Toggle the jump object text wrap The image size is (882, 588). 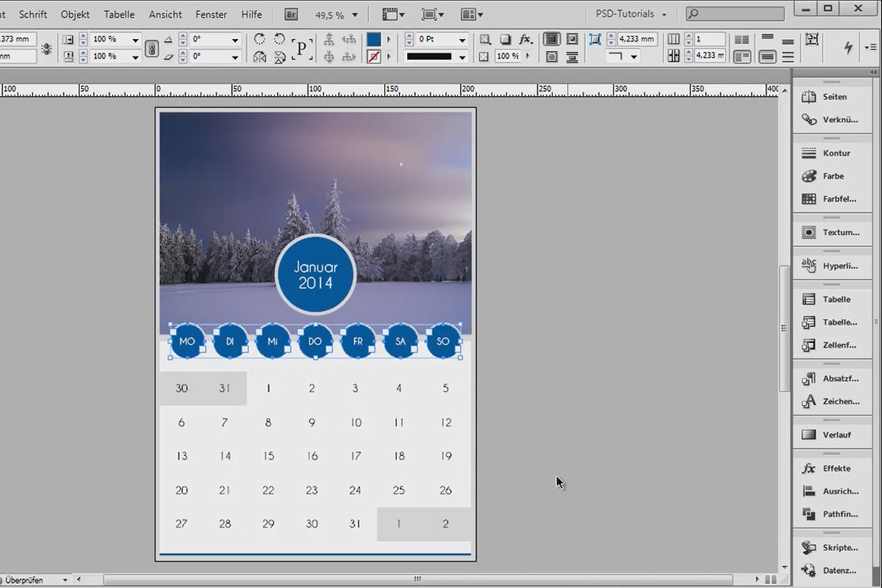pos(573,57)
